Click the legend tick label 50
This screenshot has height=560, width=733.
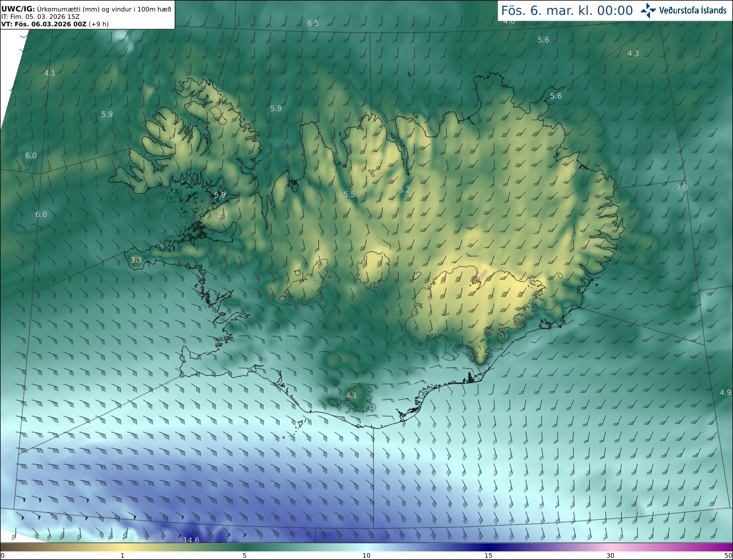pyautogui.click(x=728, y=555)
